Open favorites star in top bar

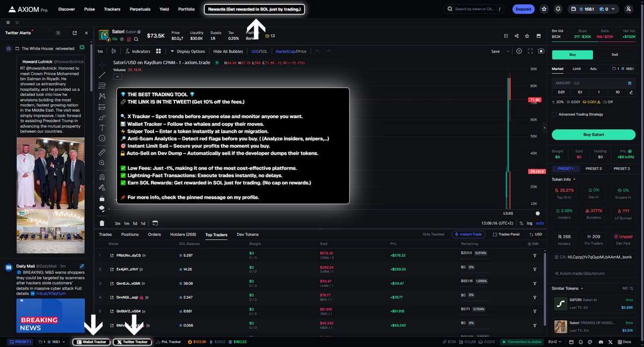click(544, 9)
